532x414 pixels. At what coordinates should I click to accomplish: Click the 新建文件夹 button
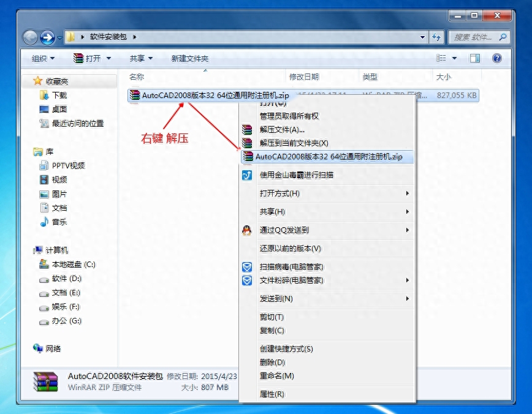[189, 58]
